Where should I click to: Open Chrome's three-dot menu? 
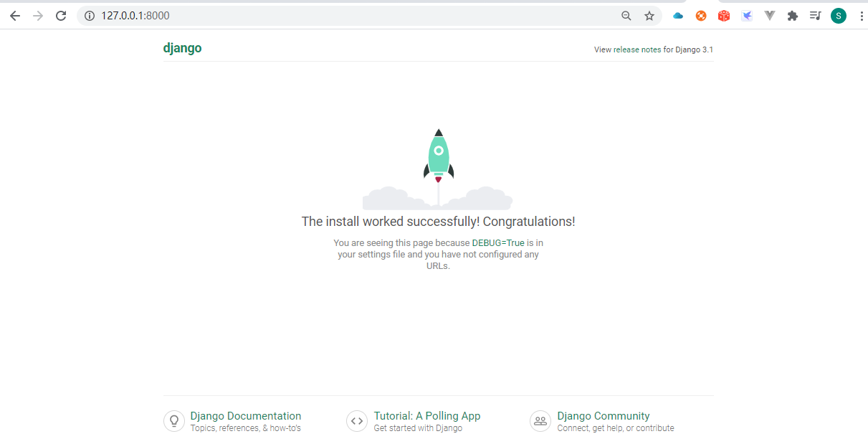pos(861,16)
